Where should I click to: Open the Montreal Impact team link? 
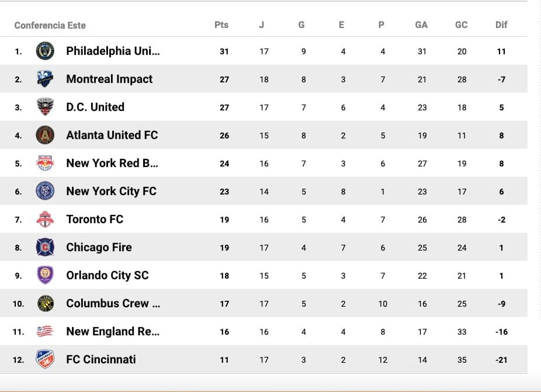click(109, 79)
